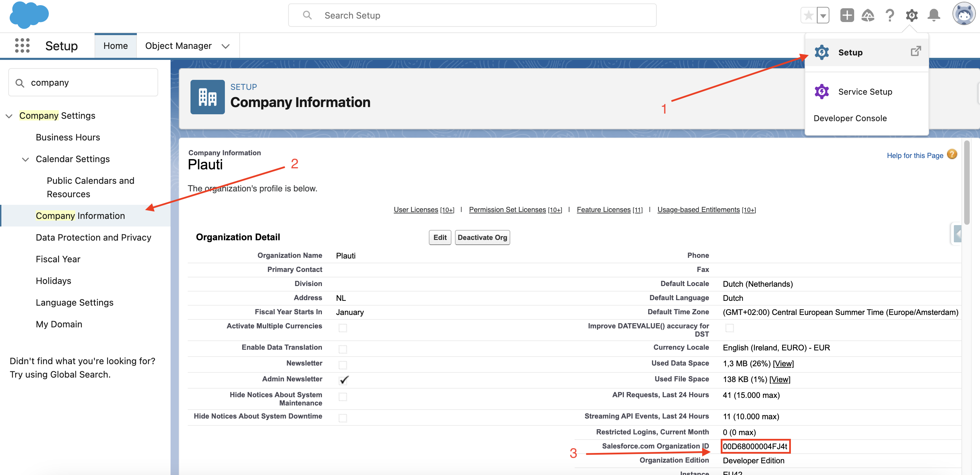The height and width of the screenshot is (475, 980).
Task: Open the App Launcher grid icon
Action: (x=22, y=46)
